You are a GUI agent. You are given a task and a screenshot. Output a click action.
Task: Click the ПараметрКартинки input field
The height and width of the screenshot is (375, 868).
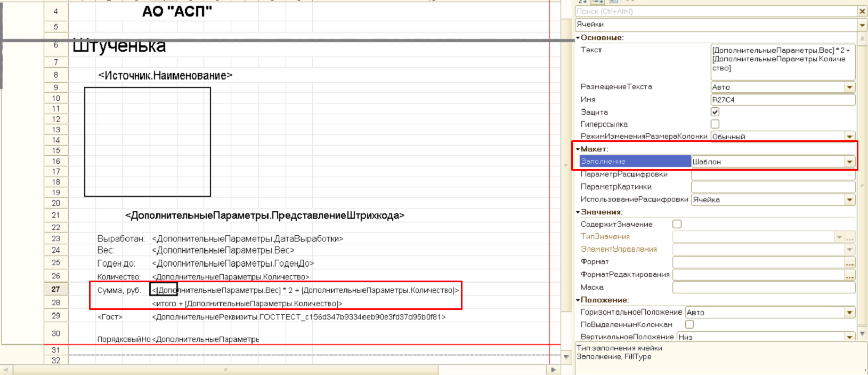tap(773, 187)
